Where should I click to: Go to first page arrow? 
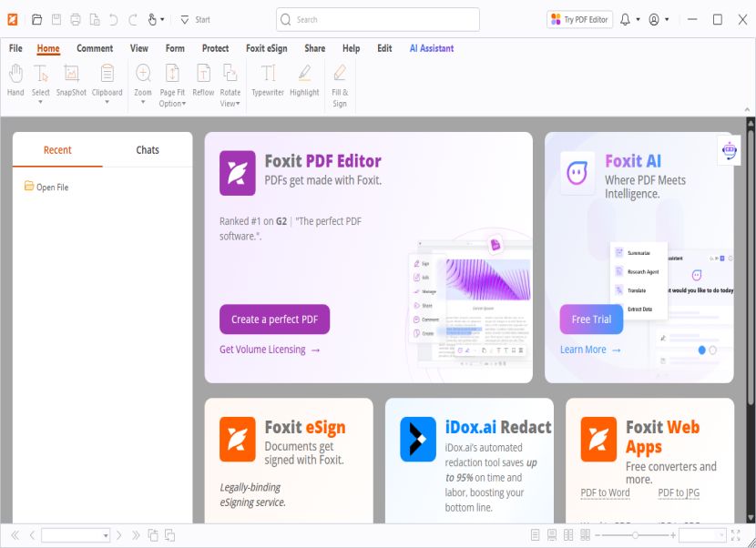tap(15, 535)
